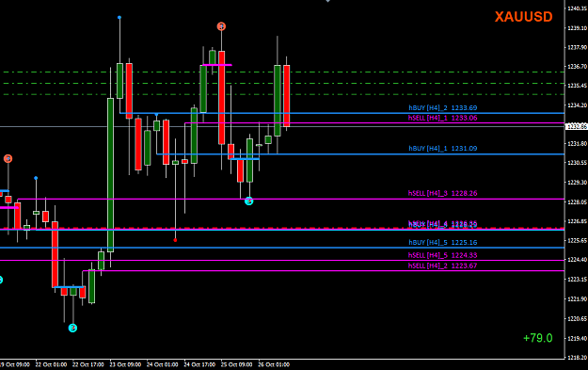Viewport: 588px width, 370px height.
Task: Click the 1229.30 price axis value
Action: coord(578,183)
